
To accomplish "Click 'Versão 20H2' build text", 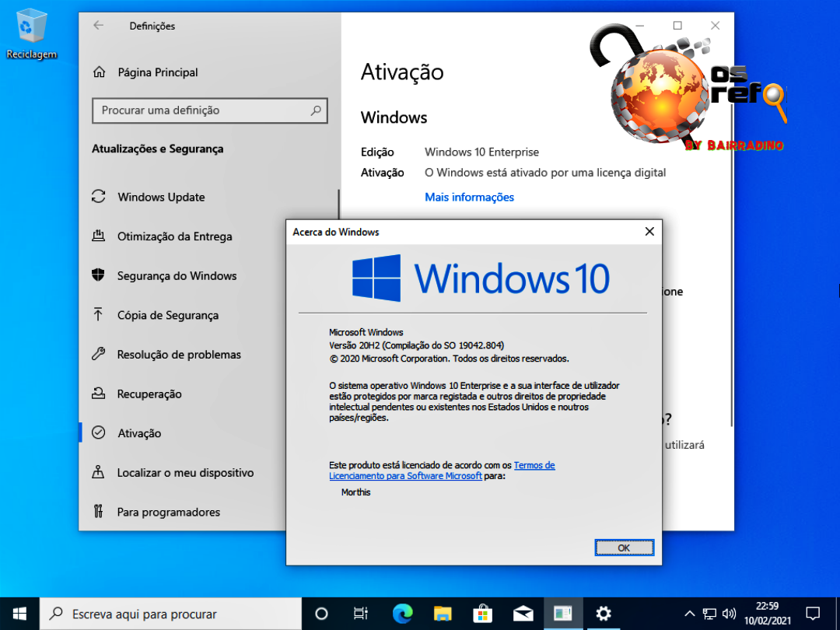I will pyautogui.click(x=416, y=345).
